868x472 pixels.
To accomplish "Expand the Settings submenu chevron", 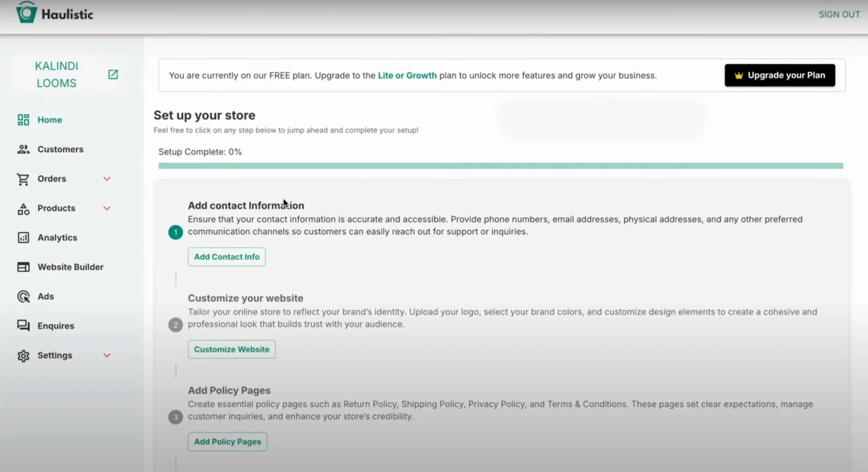I will [107, 356].
